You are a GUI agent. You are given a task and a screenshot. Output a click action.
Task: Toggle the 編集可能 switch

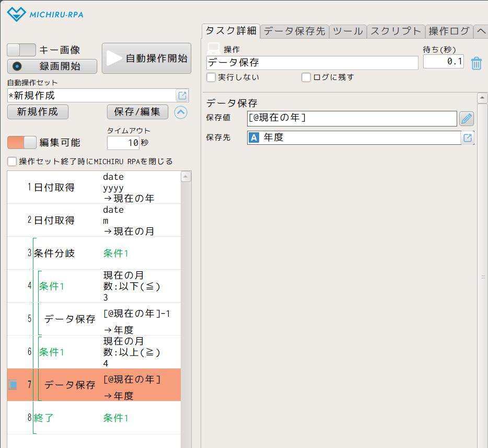click(21, 142)
